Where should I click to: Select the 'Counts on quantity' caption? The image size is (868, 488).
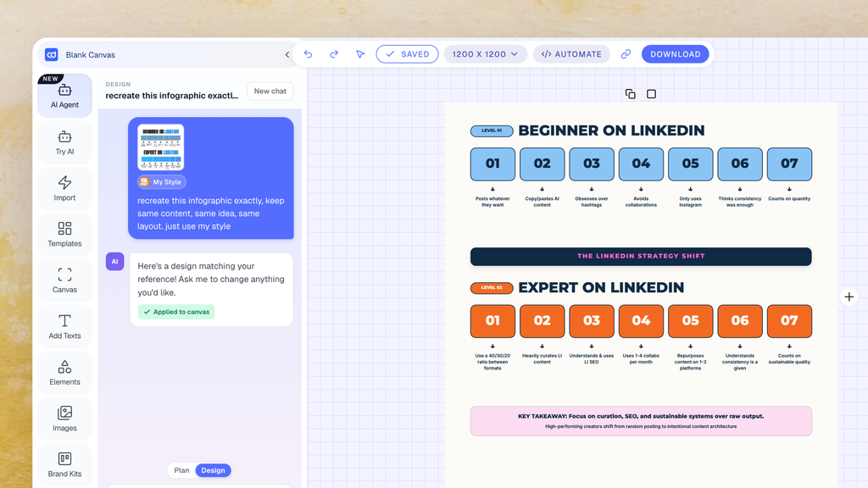tap(789, 198)
